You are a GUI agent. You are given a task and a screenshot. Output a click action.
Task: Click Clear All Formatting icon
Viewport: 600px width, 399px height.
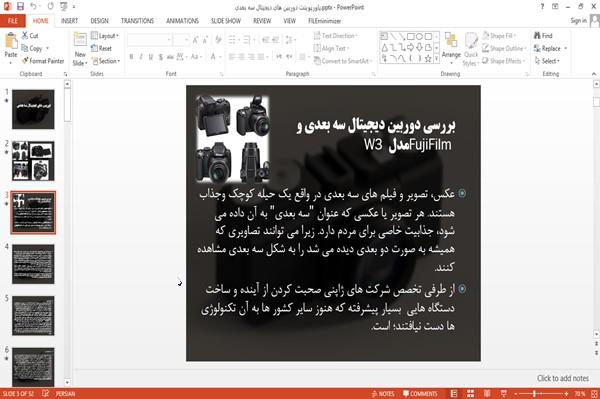tap(218, 39)
